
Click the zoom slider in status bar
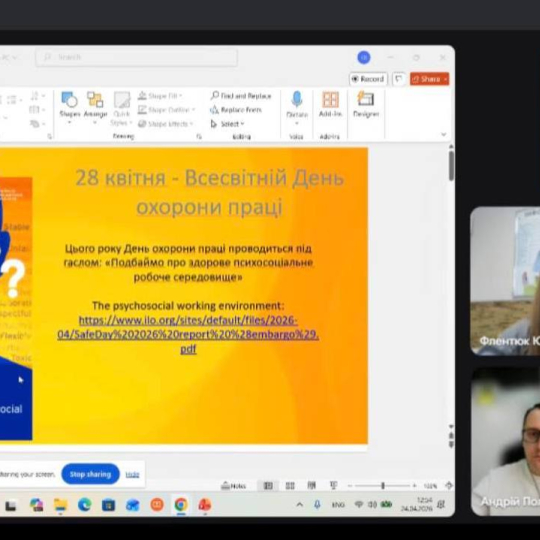coord(382,486)
